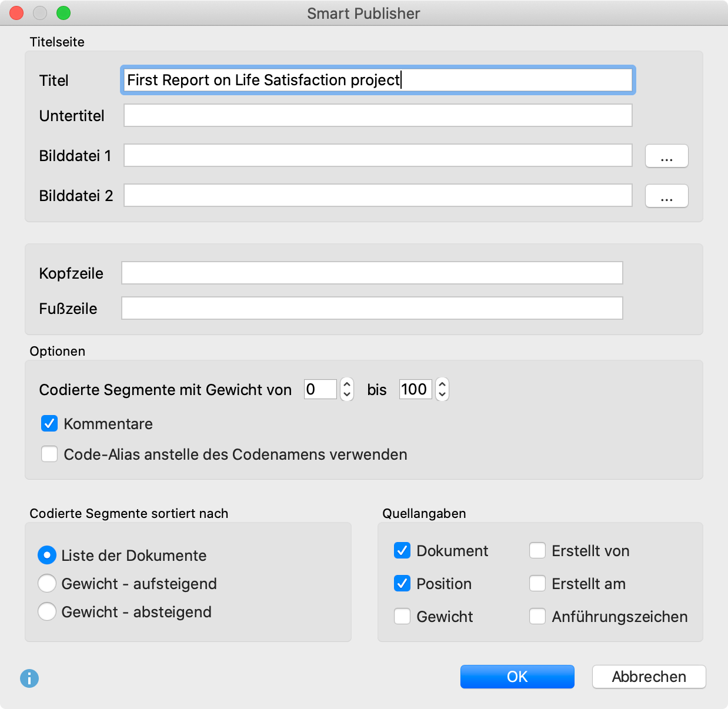Check the Erstellt am option
This screenshot has width=728, height=709.
pos(537,583)
